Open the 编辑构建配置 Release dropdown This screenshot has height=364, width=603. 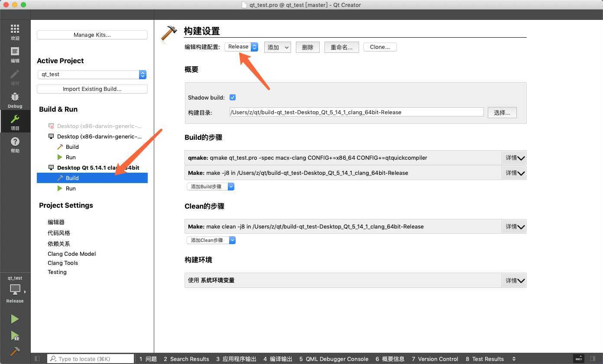[241, 47]
